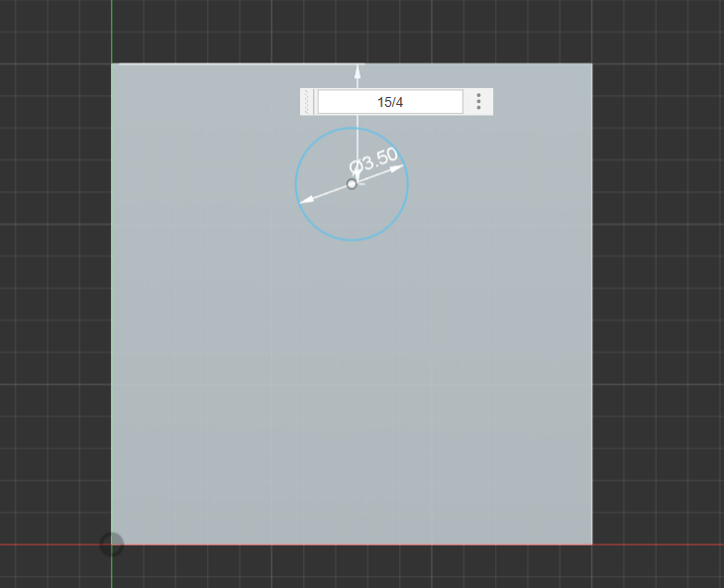This screenshot has width=724, height=588.
Task: Click the top-left corner of the gray face
Action: click(x=113, y=64)
